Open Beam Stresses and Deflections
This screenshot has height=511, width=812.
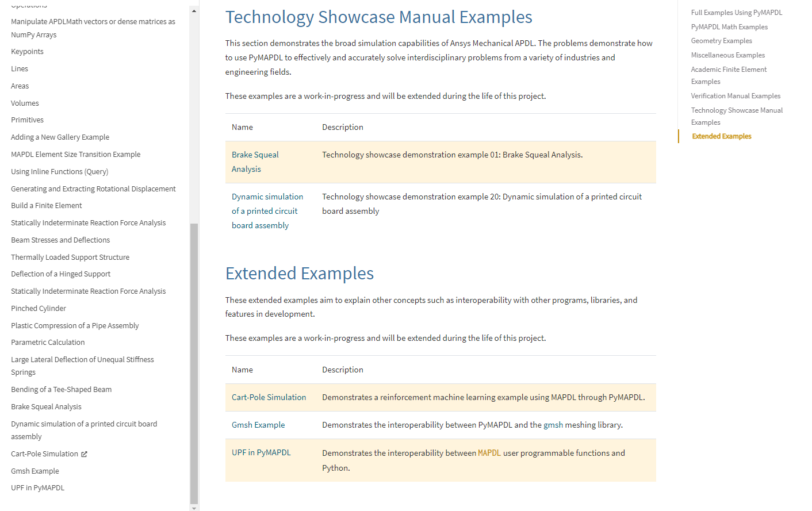pyautogui.click(x=60, y=240)
